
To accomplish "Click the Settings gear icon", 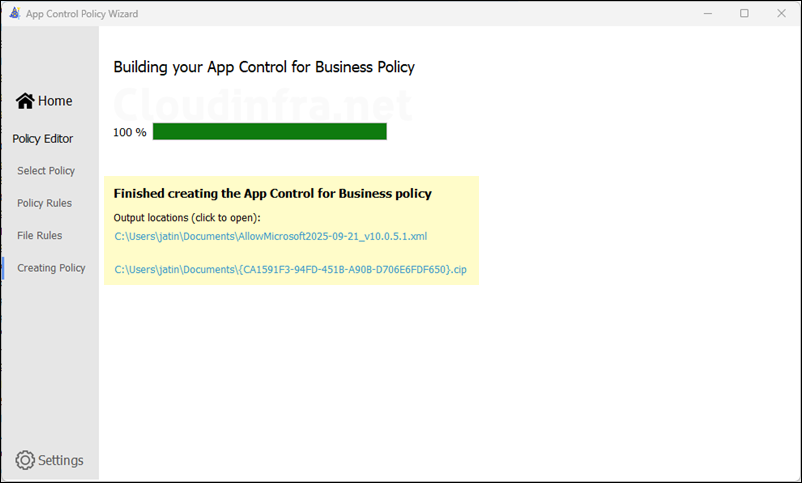I will pyautogui.click(x=25, y=460).
